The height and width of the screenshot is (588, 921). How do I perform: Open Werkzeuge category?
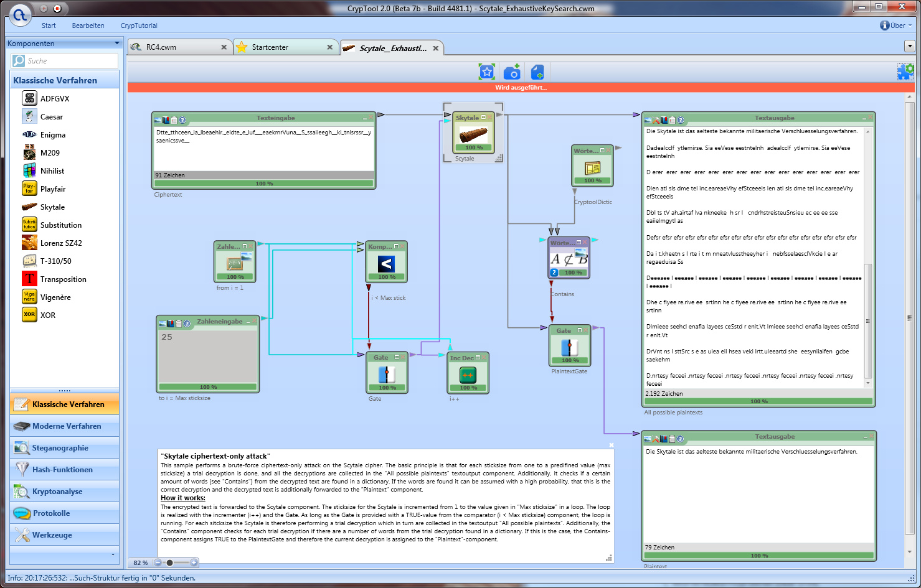click(65, 535)
